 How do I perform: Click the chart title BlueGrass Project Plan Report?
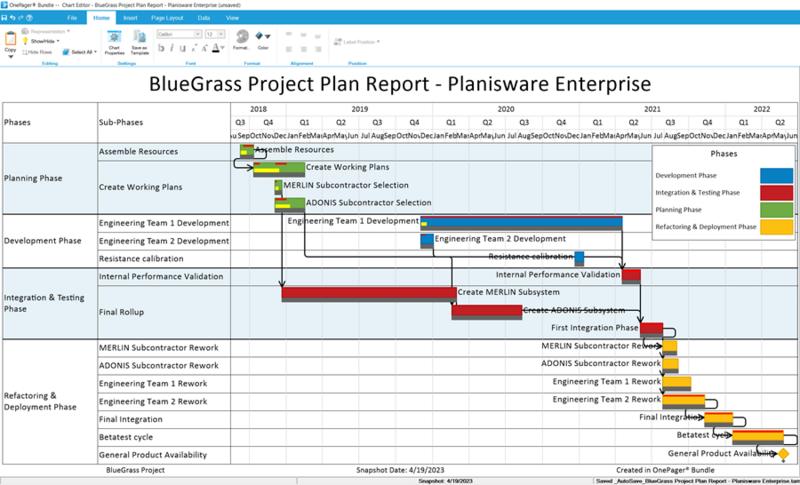(x=399, y=84)
